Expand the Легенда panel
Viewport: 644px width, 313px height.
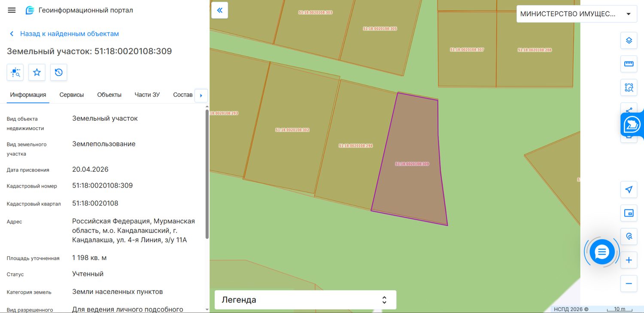(x=305, y=300)
